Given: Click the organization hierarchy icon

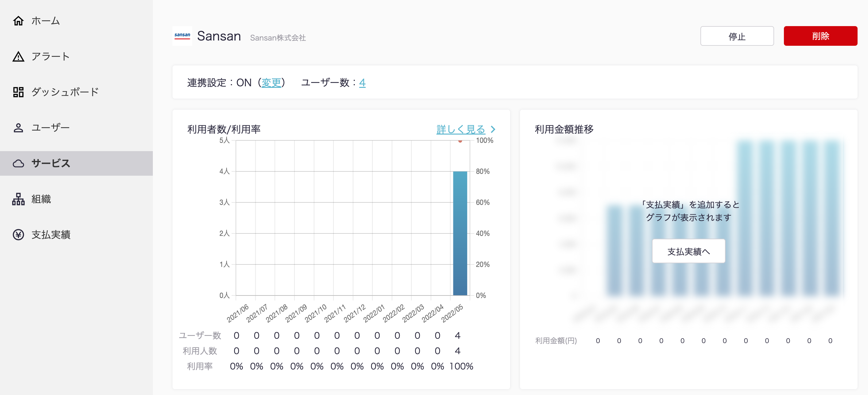Looking at the screenshot, I should click(18, 199).
